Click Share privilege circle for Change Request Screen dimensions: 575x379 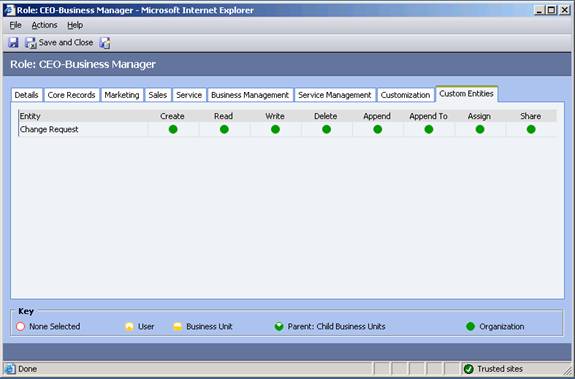pyautogui.click(x=531, y=129)
